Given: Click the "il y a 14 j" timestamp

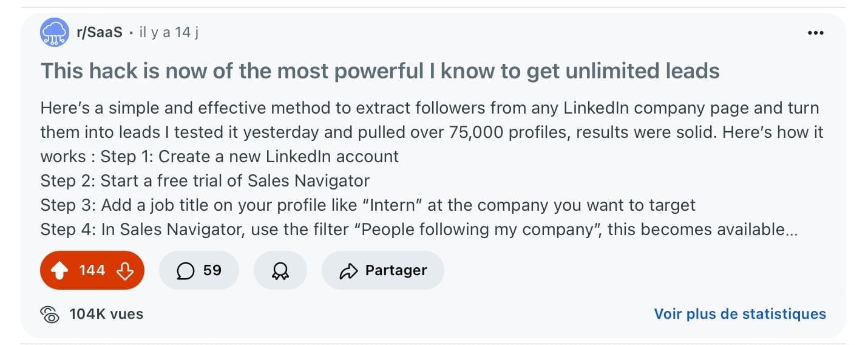Looking at the screenshot, I should click(169, 32).
